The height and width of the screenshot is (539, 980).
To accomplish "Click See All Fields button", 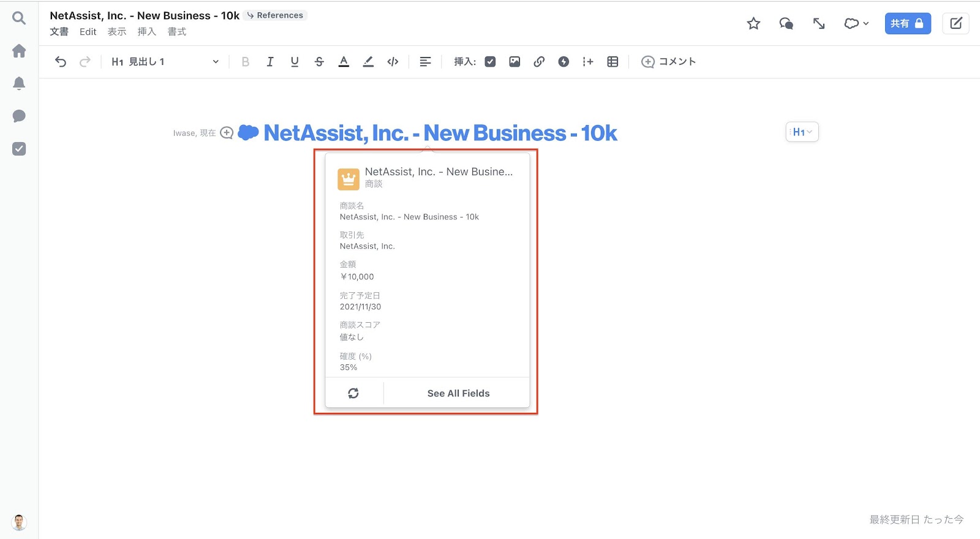I will [458, 393].
